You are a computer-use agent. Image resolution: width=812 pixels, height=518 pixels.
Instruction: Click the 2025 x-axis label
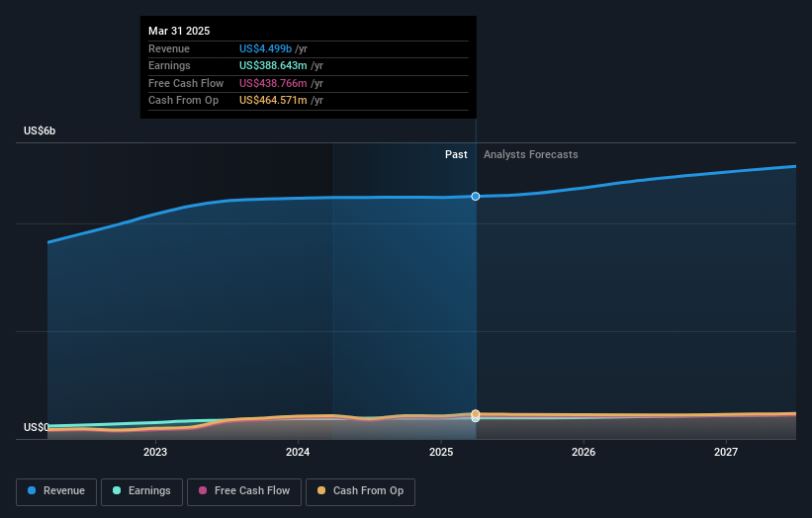point(441,452)
